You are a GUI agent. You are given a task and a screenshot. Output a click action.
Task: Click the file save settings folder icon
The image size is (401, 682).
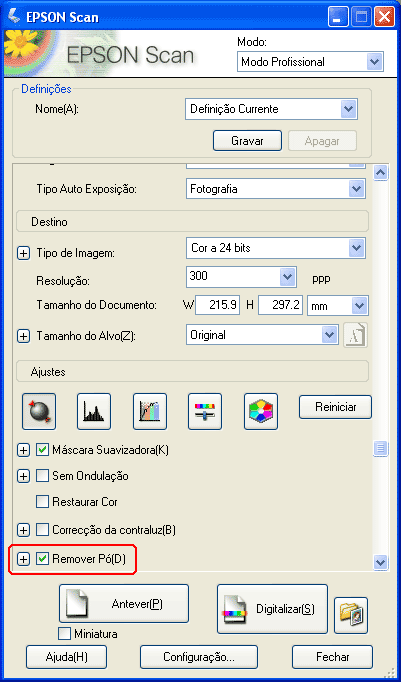click(x=351, y=615)
